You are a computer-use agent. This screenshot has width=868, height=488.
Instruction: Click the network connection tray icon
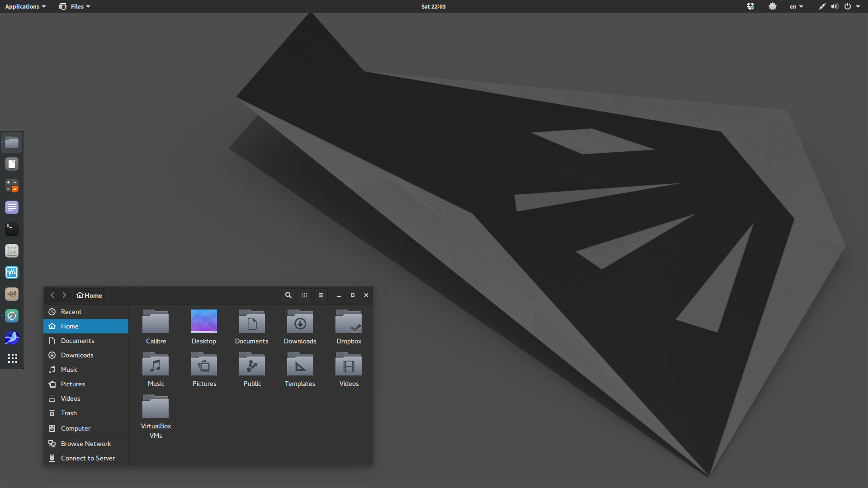(x=822, y=6)
